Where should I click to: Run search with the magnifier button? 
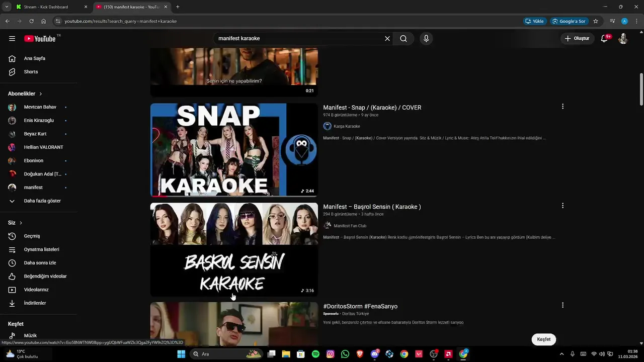point(404,39)
